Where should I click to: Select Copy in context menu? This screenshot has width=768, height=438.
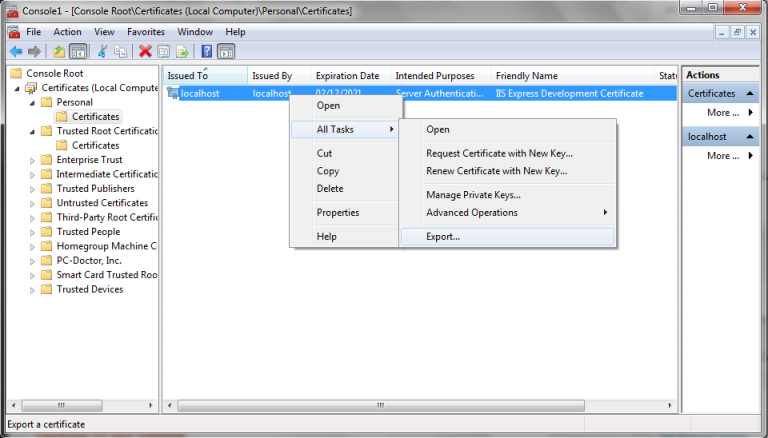tap(345, 171)
